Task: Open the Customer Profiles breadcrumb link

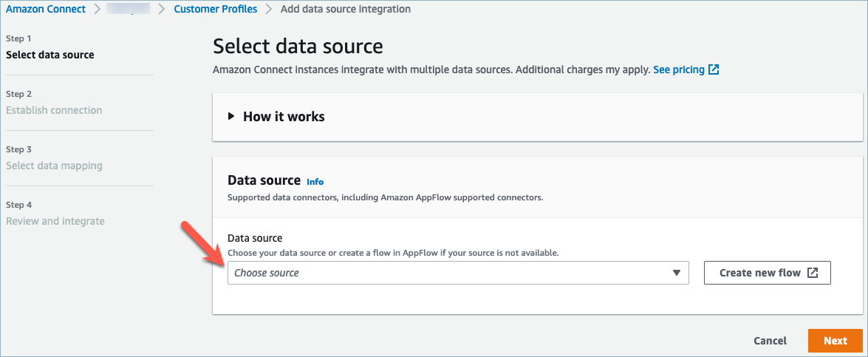Action: click(216, 10)
